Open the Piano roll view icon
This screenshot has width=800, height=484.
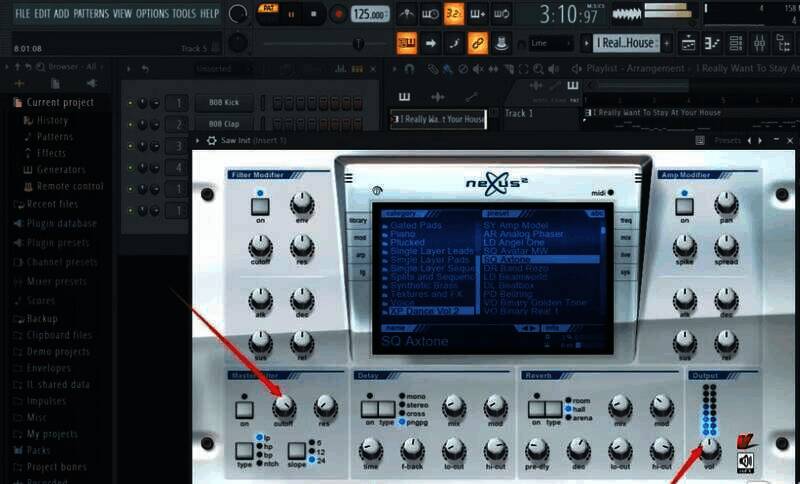tap(712, 43)
